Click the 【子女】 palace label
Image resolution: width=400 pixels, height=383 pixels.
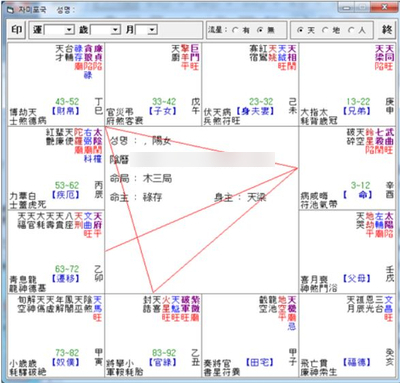tap(162, 111)
